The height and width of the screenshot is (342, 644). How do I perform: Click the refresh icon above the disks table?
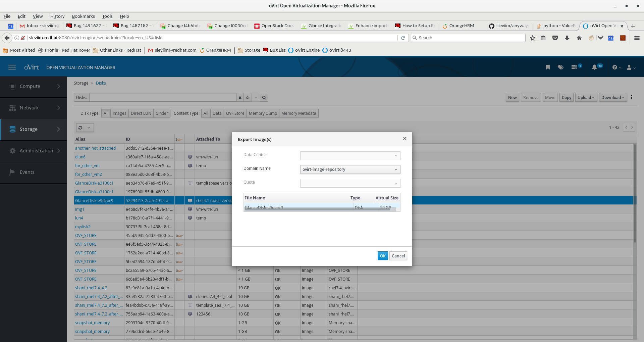80,128
